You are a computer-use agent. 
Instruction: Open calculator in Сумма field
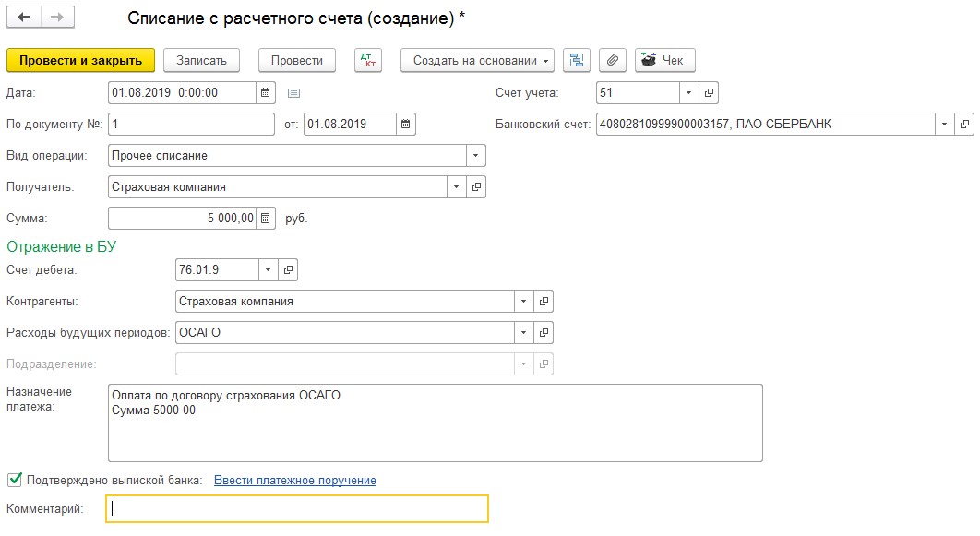tap(266, 219)
